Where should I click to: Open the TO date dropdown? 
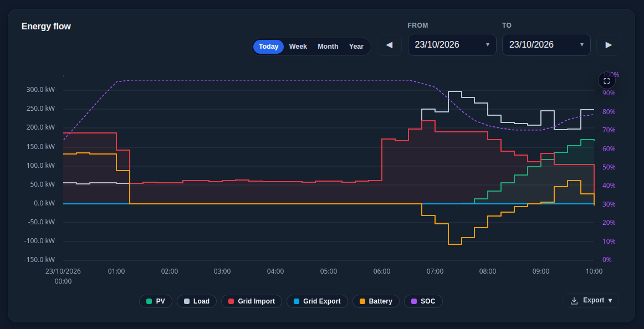point(546,45)
